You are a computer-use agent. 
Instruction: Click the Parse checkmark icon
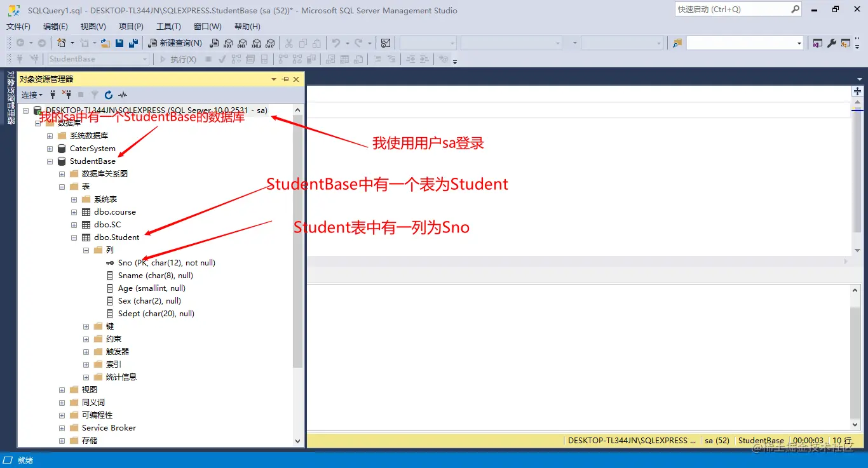click(x=222, y=59)
